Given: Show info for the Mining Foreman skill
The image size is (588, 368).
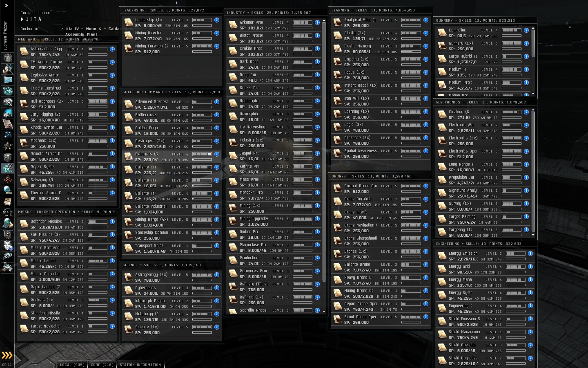Looking at the screenshot, I should coord(217,46).
